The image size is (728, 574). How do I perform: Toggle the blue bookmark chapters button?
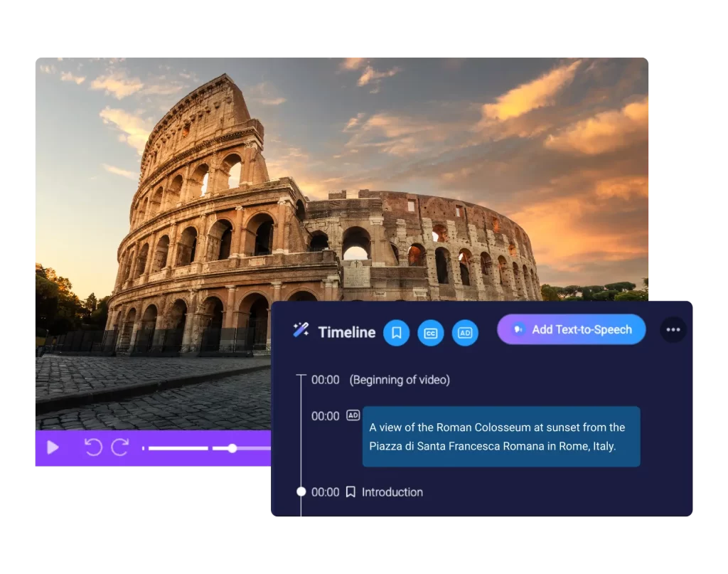397,332
